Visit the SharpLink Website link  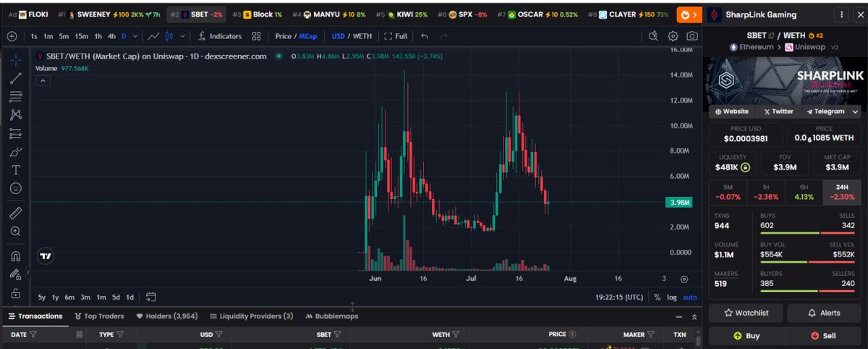coord(731,112)
